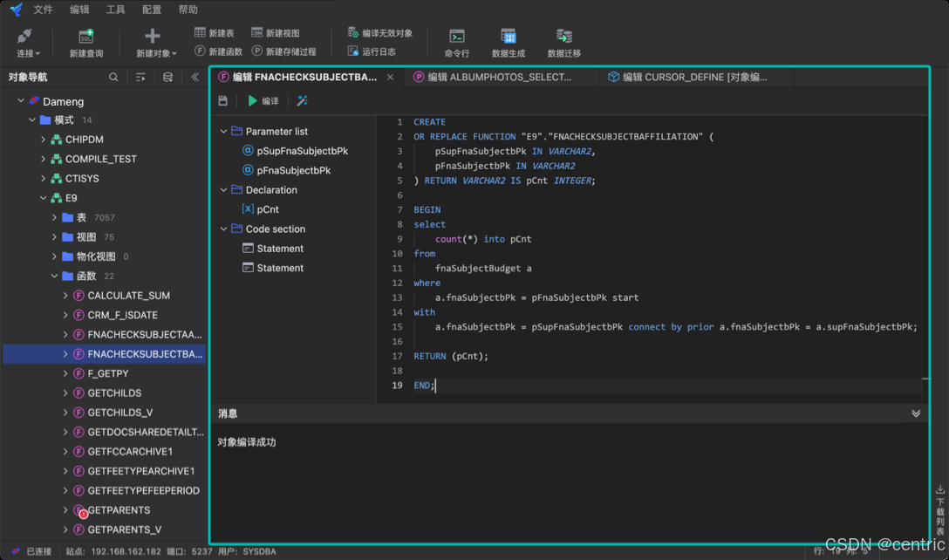Format code with the magic wand icon
949x560 pixels.
[302, 100]
